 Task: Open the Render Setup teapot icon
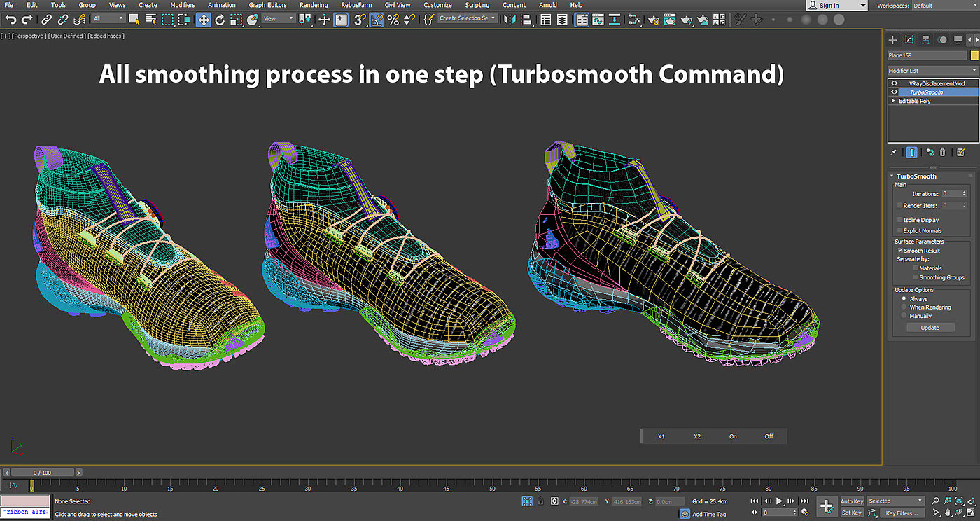pos(653,20)
